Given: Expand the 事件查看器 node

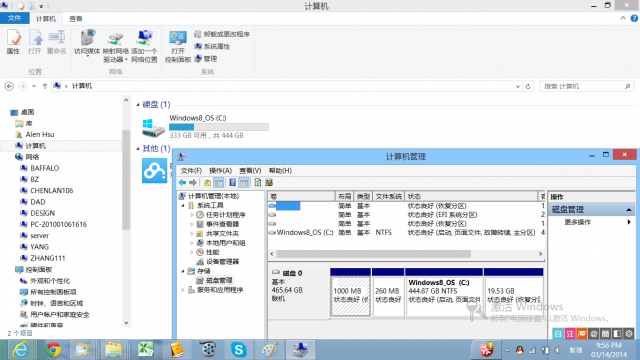Looking at the screenshot, I should [x=191, y=224].
